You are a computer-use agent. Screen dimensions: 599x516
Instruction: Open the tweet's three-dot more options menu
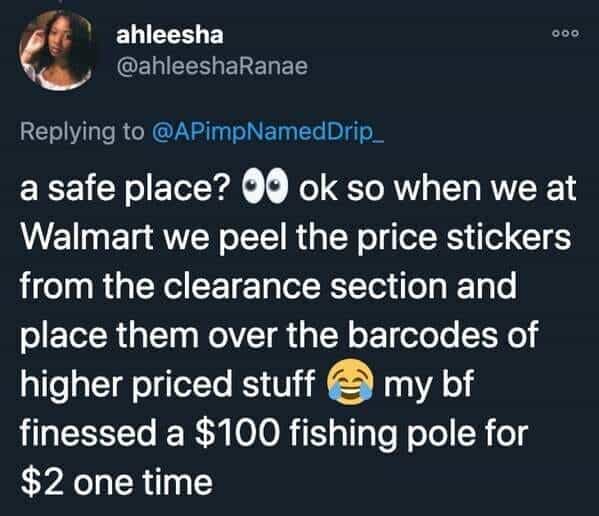click(566, 34)
